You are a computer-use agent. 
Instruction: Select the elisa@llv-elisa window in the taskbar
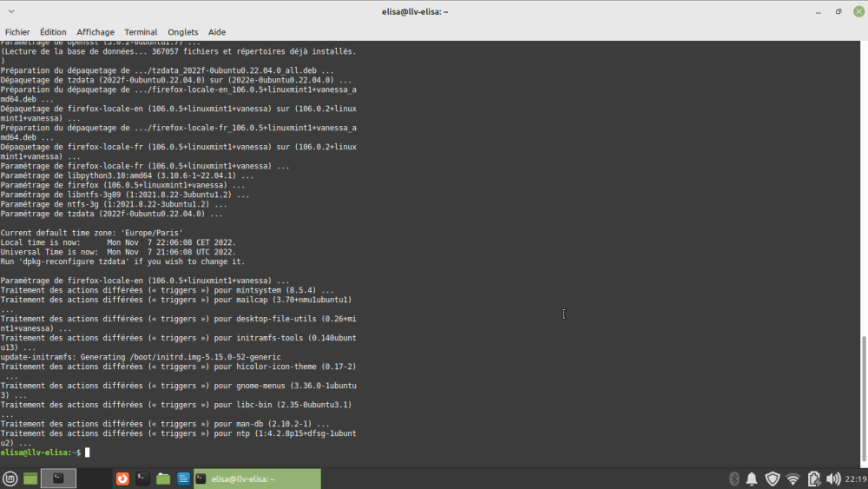(x=257, y=479)
